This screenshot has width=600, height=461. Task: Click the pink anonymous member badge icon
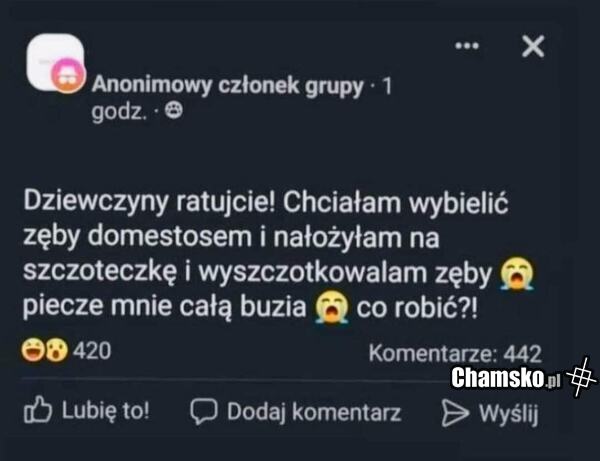click(68, 76)
